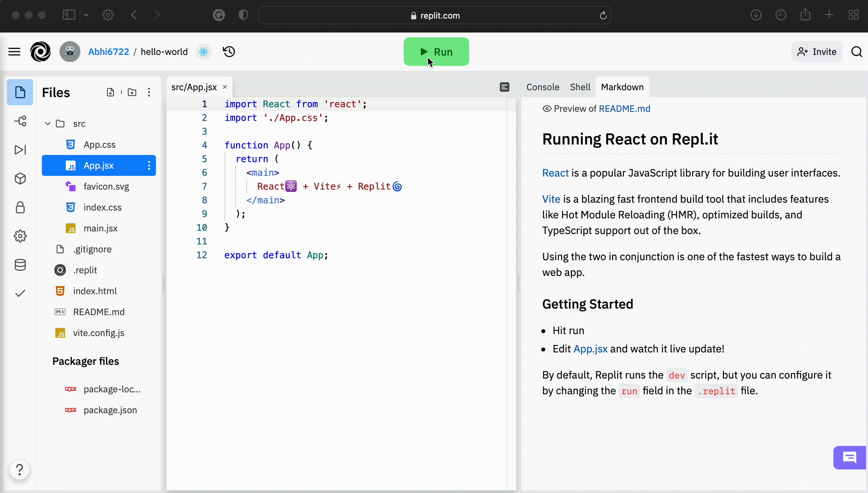This screenshot has height=493, width=868.
Task: Select the Files sidebar icon
Action: pos(20,92)
